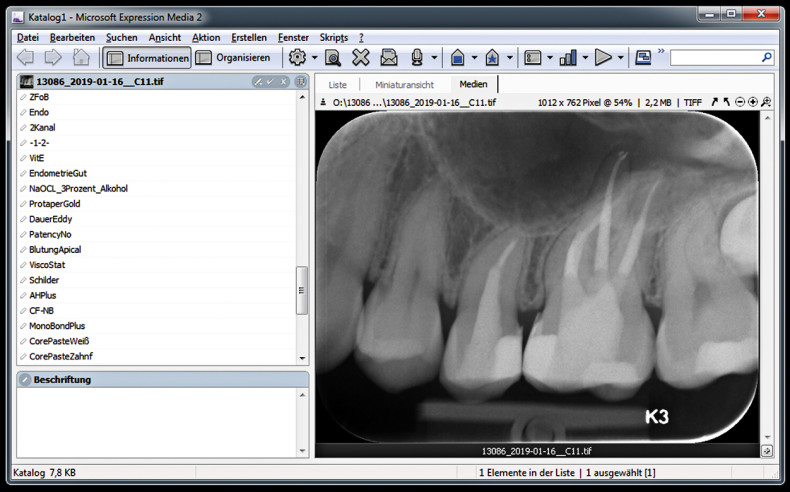790x492 pixels.
Task: Click the lock icon before file path
Action: pyautogui.click(x=323, y=102)
